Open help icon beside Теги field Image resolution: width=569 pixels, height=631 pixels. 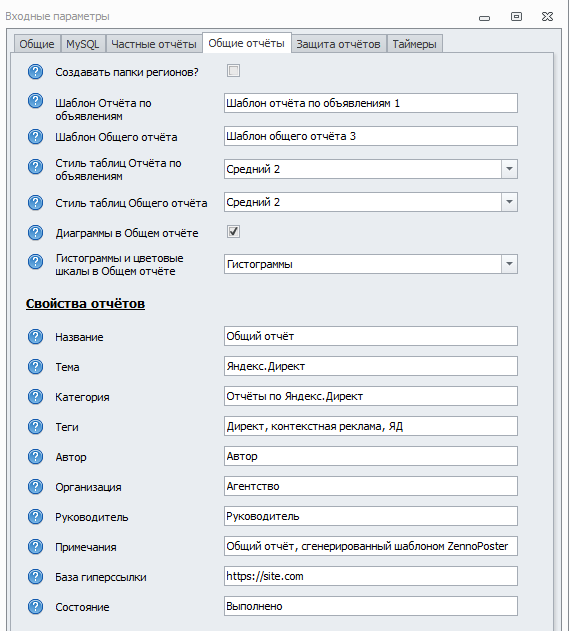[35, 427]
